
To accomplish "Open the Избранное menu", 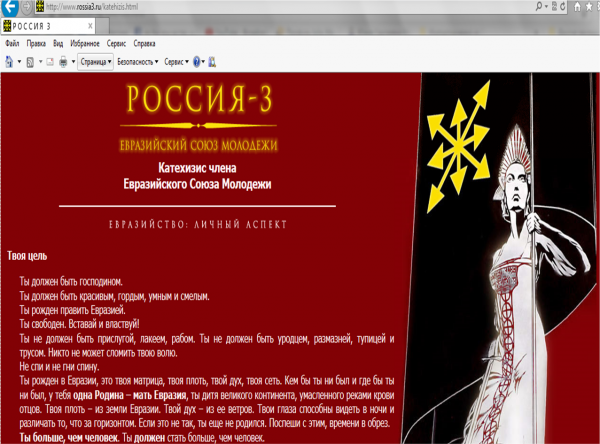I will point(85,43).
